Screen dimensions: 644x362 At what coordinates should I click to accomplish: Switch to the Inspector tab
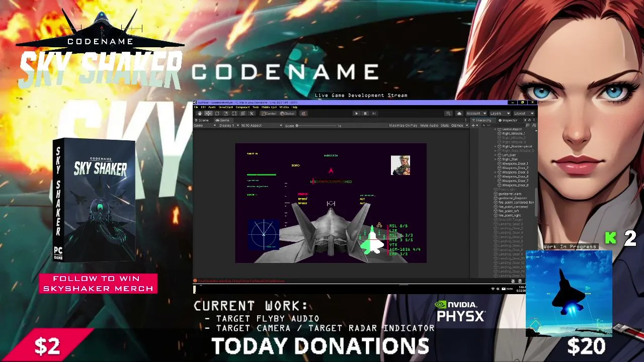click(x=509, y=120)
